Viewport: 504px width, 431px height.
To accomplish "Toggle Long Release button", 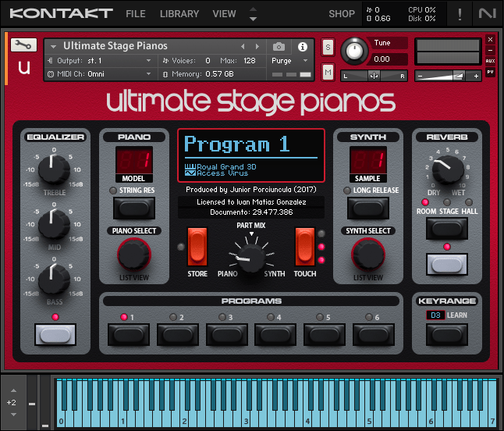I will click(x=368, y=208).
